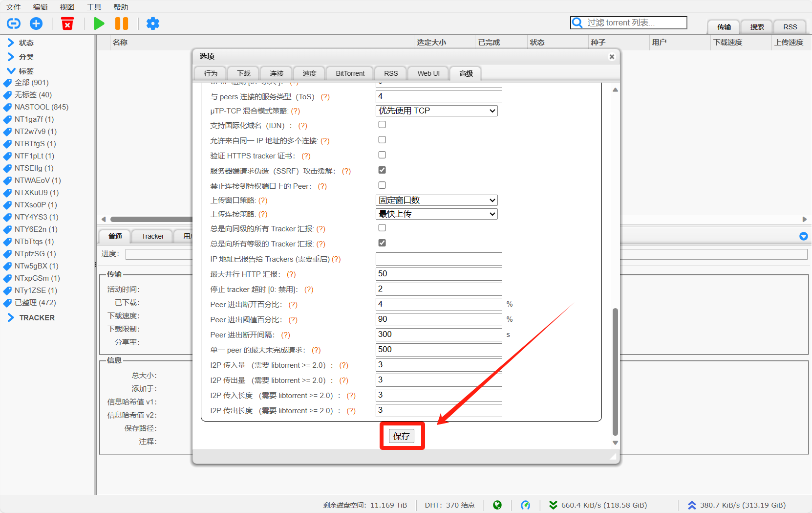Click the red delete torrent icon
This screenshot has height=513, width=812.
click(67, 23)
